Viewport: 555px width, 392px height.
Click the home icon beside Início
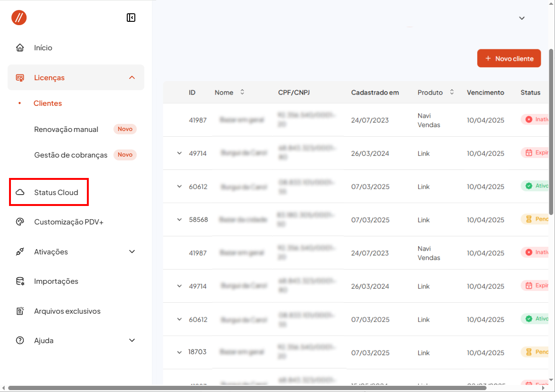[x=20, y=48]
